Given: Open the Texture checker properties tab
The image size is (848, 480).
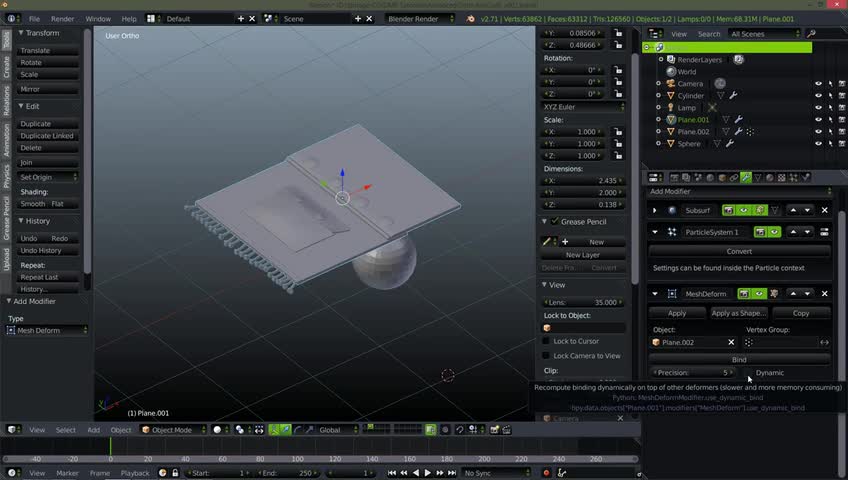Looking at the screenshot, I should pyautogui.click(x=781, y=177).
